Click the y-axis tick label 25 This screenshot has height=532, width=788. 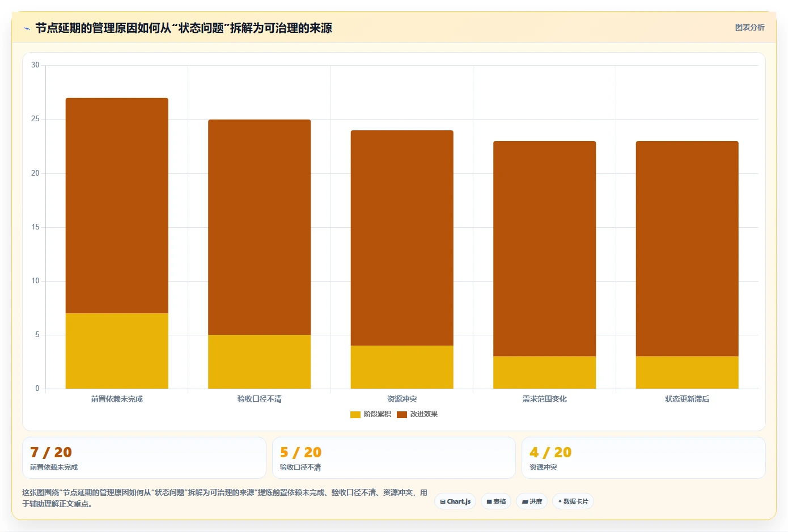[35, 119]
